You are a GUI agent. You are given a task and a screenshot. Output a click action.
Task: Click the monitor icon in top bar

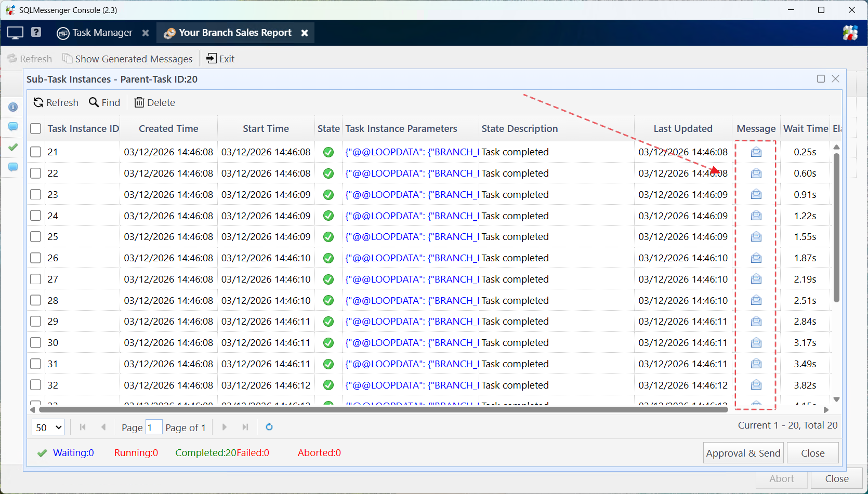coord(15,33)
